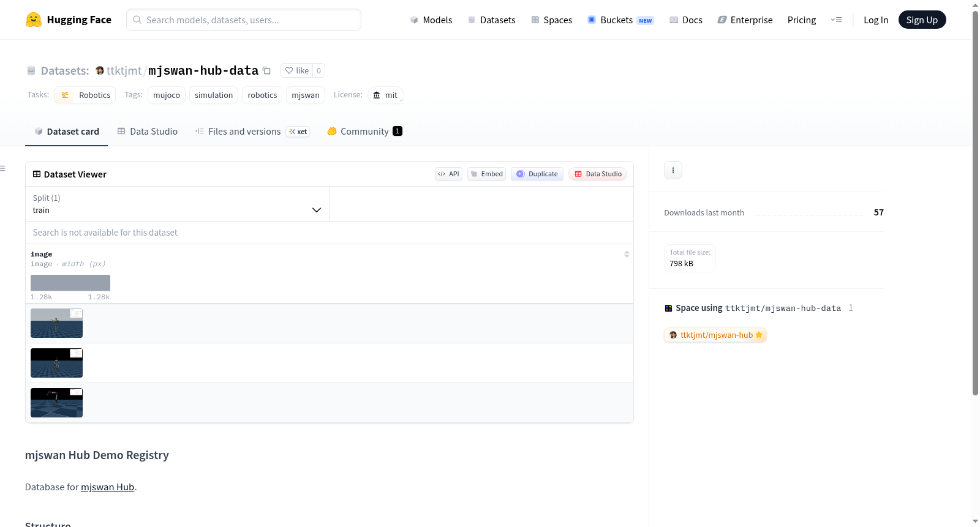Select the simulation tag
This screenshot has height=527, width=980.
pyautogui.click(x=214, y=95)
